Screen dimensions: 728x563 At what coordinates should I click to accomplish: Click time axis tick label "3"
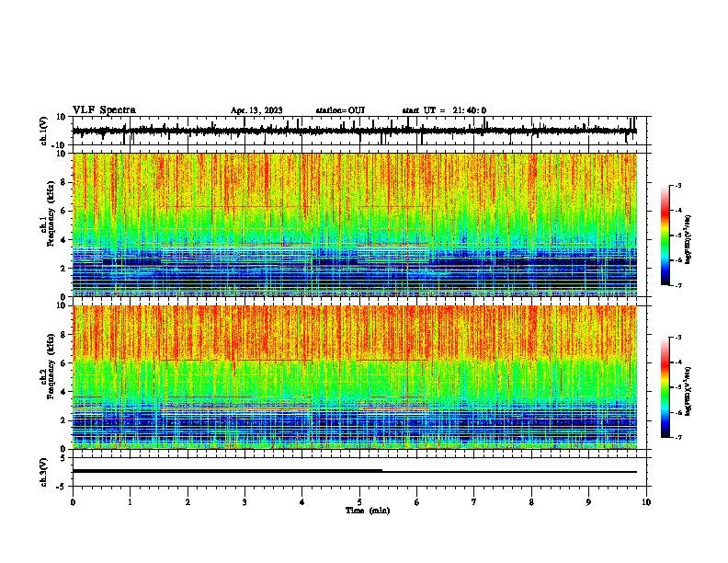point(245,502)
